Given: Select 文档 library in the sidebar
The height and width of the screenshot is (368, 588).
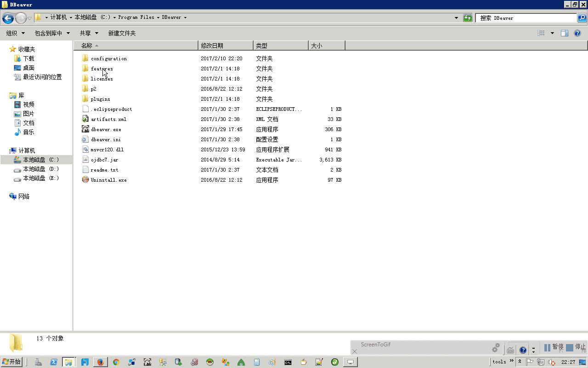Looking at the screenshot, I should tap(28, 123).
